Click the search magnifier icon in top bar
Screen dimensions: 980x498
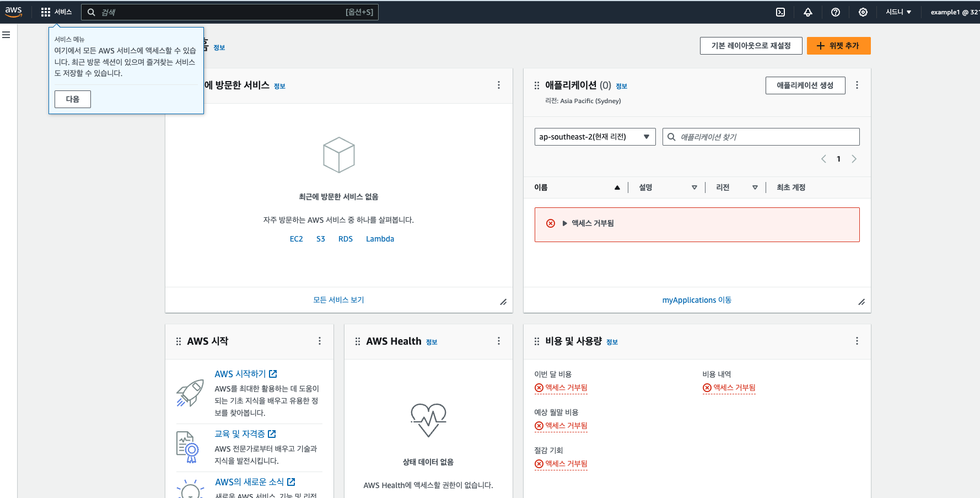click(x=91, y=12)
